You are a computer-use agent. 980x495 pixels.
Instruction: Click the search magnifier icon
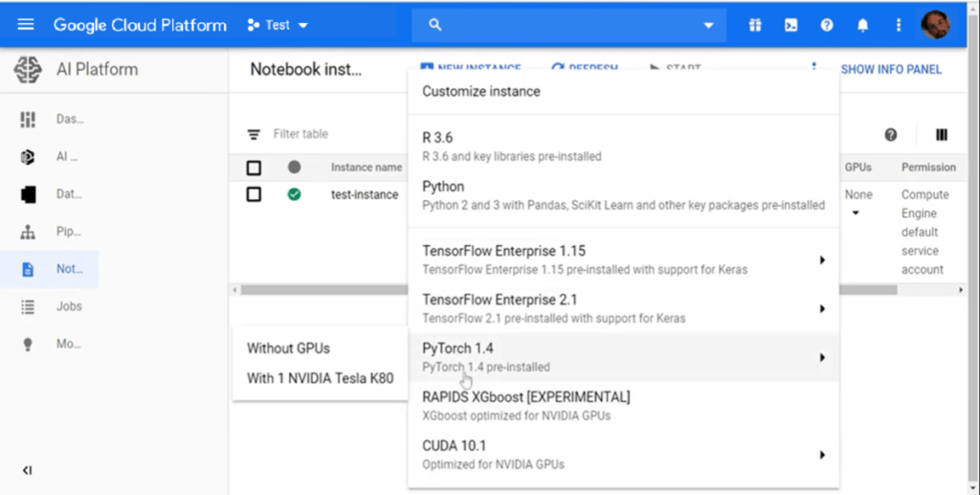tap(435, 25)
